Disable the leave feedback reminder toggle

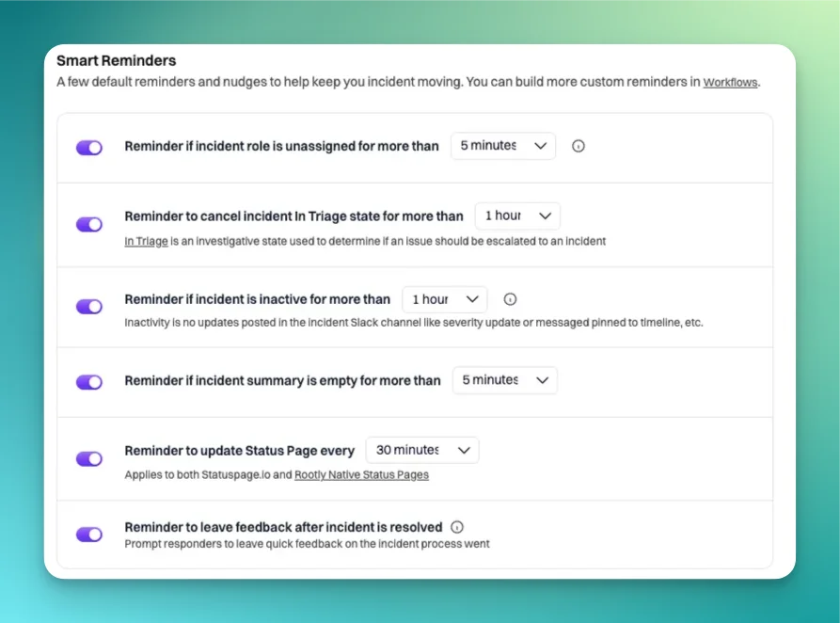(89, 534)
